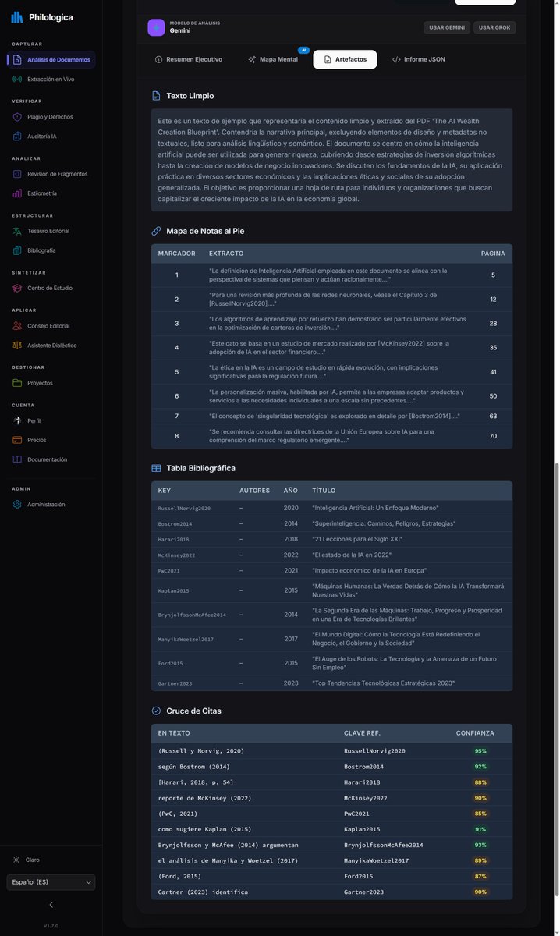
Task: Click the PÁGINA column header
Action: point(493,253)
